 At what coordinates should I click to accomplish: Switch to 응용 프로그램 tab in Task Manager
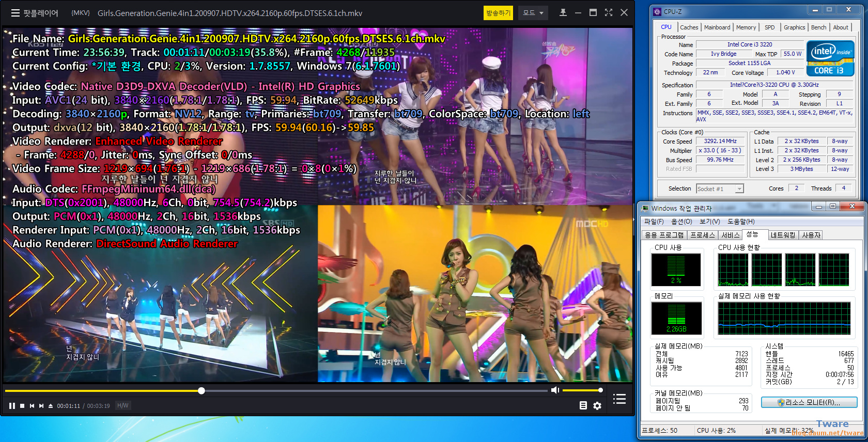click(664, 235)
